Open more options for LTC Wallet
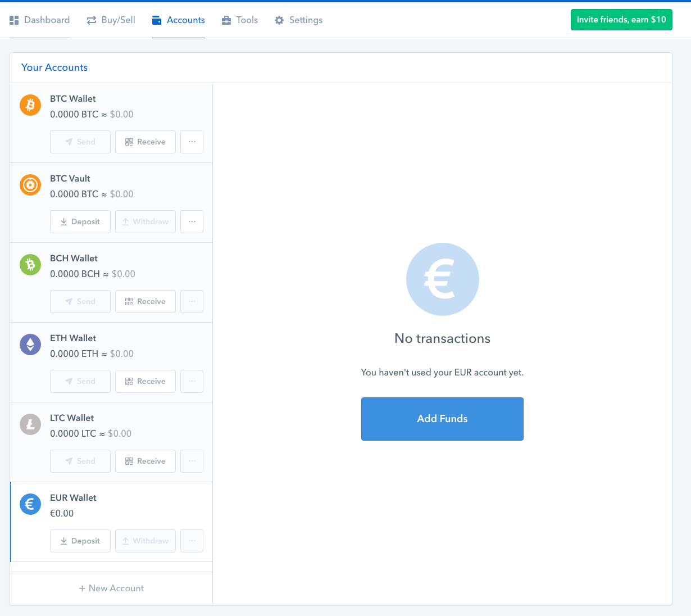Image resolution: width=691 pixels, height=616 pixels. pos(192,461)
